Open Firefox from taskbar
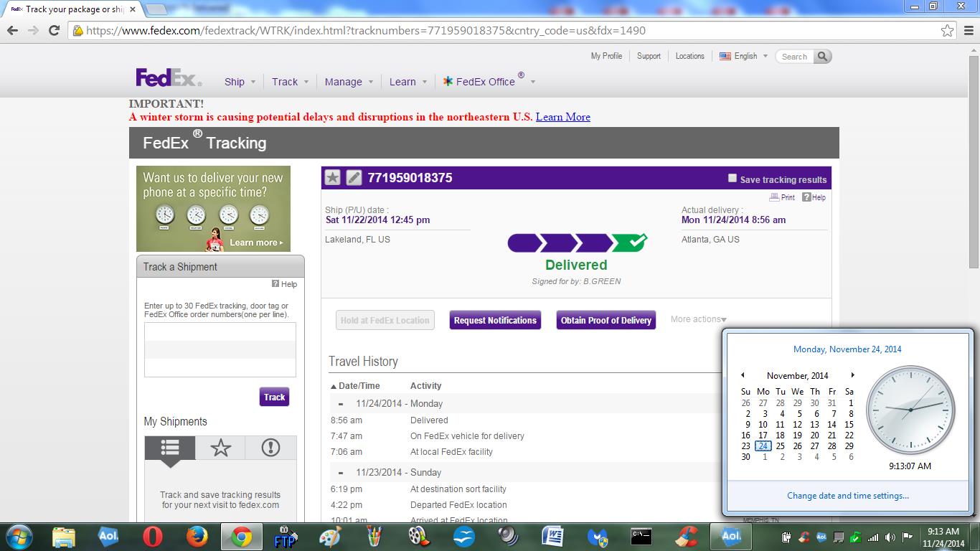The height and width of the screenshot is (551, 980). pyautogui.click(x=197, y=537)
